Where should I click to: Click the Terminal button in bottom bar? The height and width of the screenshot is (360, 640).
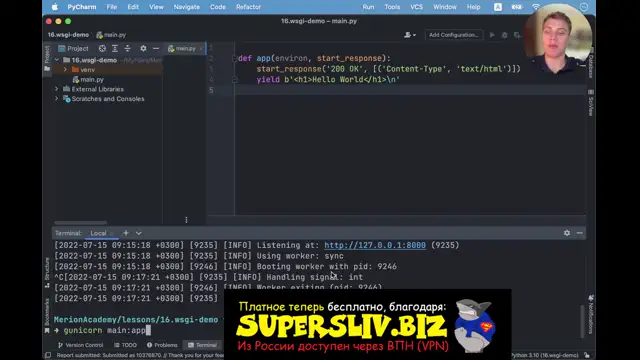(202, 345)
